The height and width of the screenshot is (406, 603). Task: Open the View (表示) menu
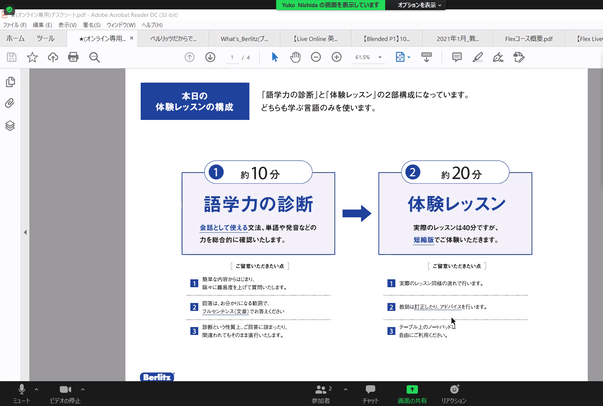pos(67,25)
